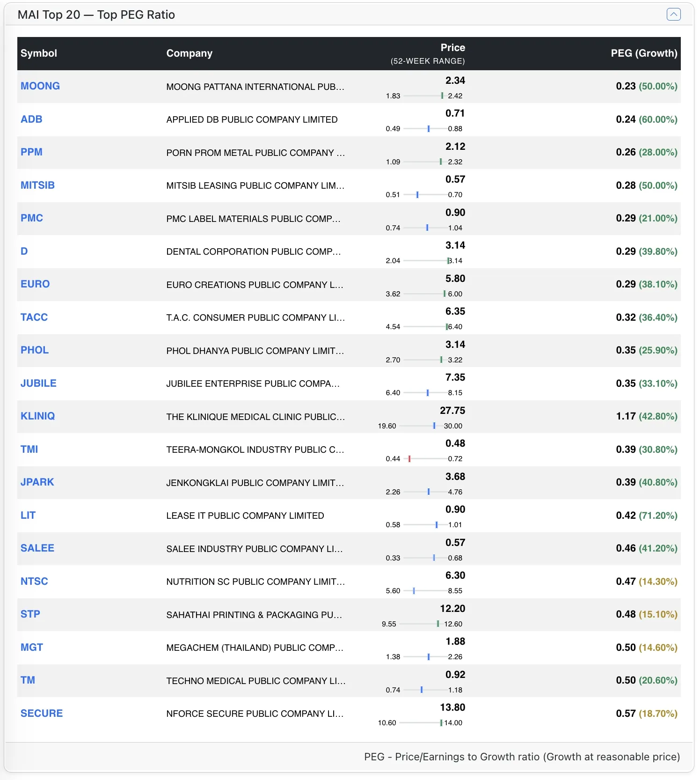
Task: Click price 12.20 in STP row
Action: (x=452, y=609)
